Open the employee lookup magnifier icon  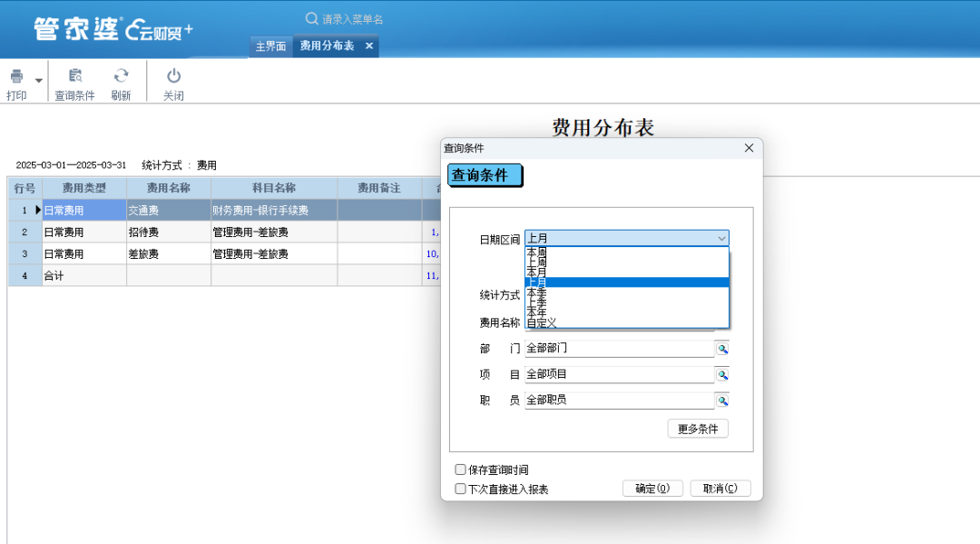tap(721, 400)
